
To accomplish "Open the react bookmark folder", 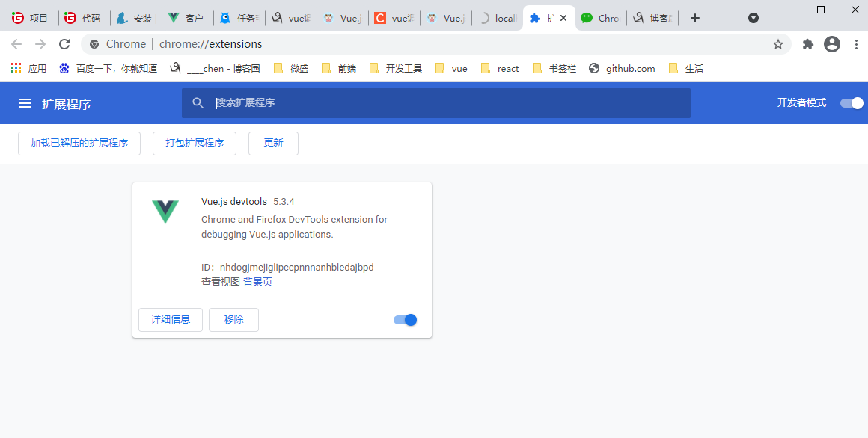I will [x=500, y=69].
